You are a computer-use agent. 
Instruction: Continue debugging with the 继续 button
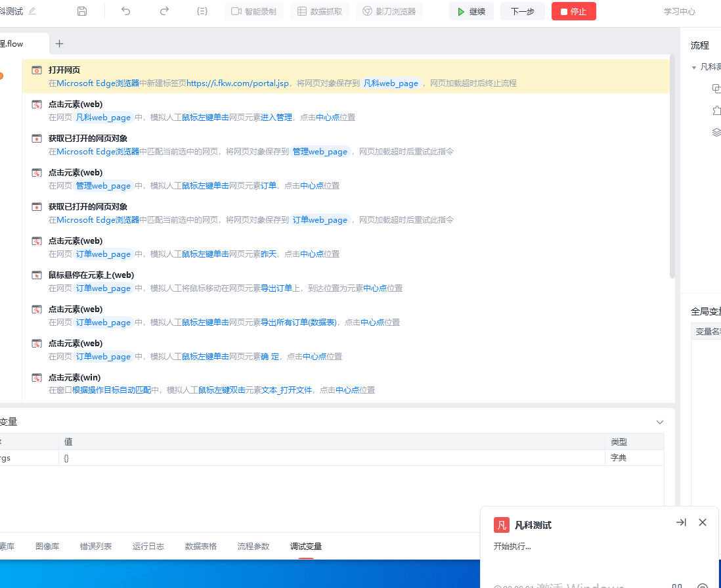pyautogui.click(x=471, y=12)
